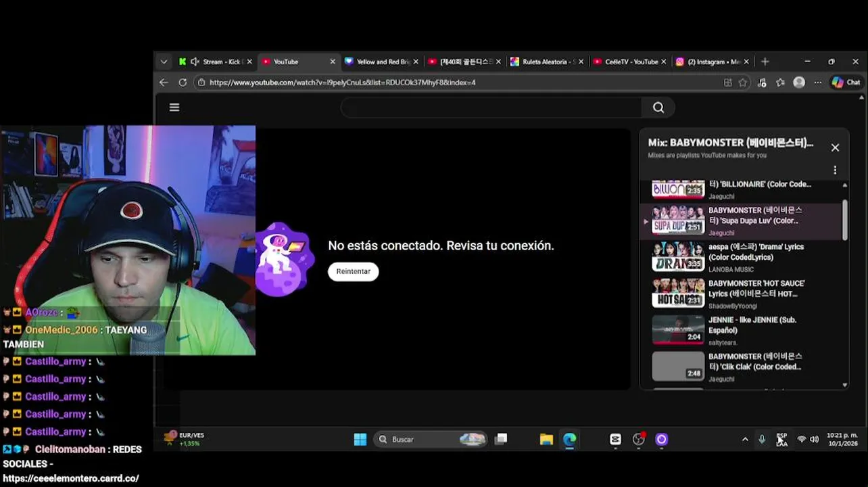Open the CapCut taskbar icon
This screenshot has width=868, height=487.
[x=615, y=440]
